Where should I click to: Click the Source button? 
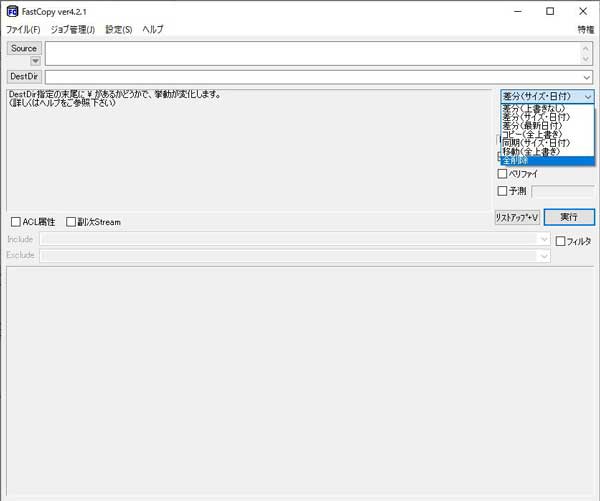point(24,49)
